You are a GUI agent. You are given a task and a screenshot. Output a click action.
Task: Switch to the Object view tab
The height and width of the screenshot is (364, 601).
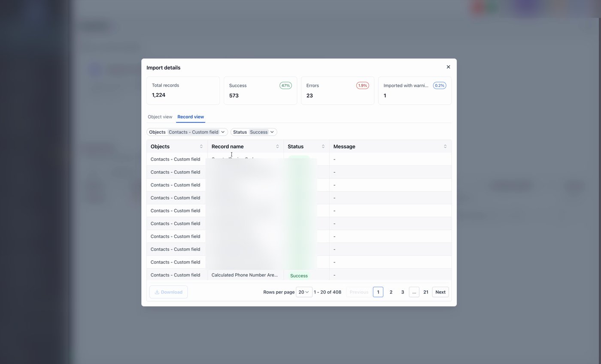point(160,117)
